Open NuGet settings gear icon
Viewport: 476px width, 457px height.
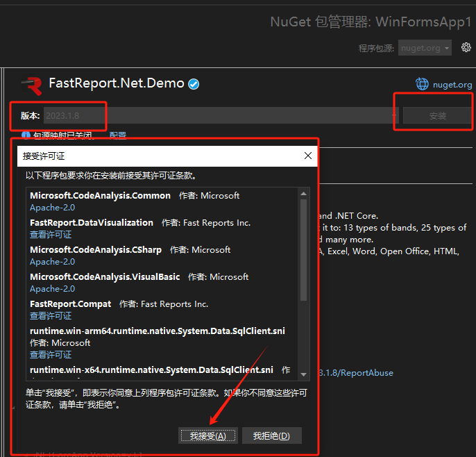tap(466, 47)
